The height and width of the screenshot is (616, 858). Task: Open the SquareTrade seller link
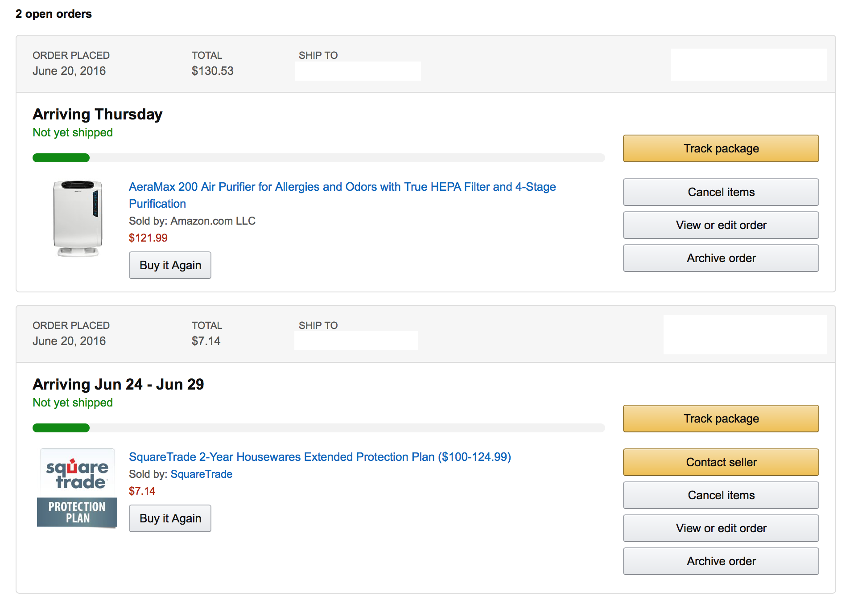[201, 474]
